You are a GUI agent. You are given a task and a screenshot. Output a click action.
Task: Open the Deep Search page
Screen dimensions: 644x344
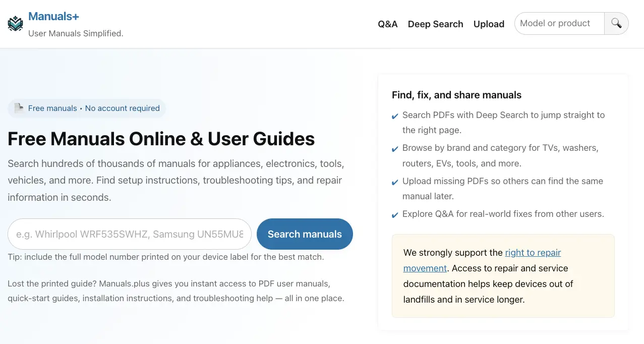coord(435,24)
